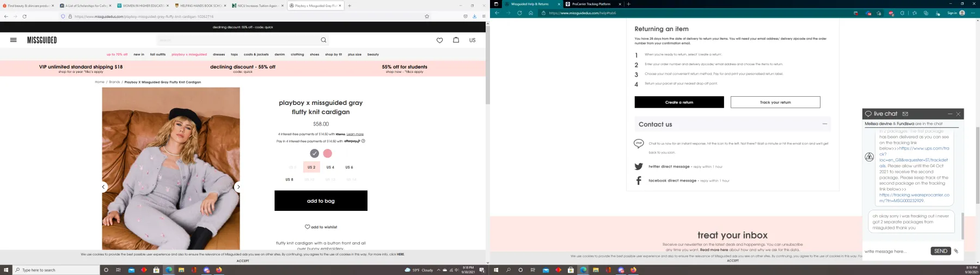The image size is (980, 275).
Task: Click the Create a return button
Action: point(679,102)
